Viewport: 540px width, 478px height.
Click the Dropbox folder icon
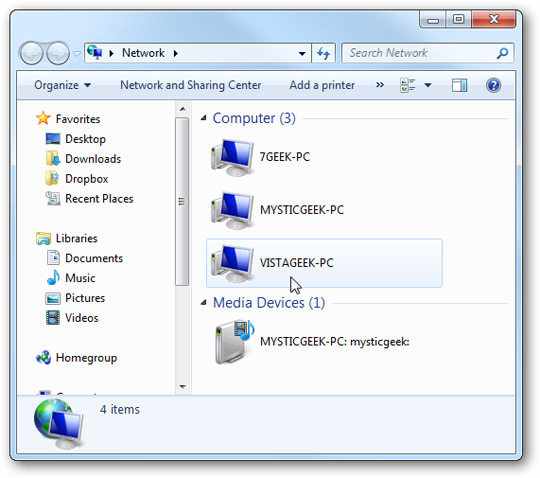[52, 178]
